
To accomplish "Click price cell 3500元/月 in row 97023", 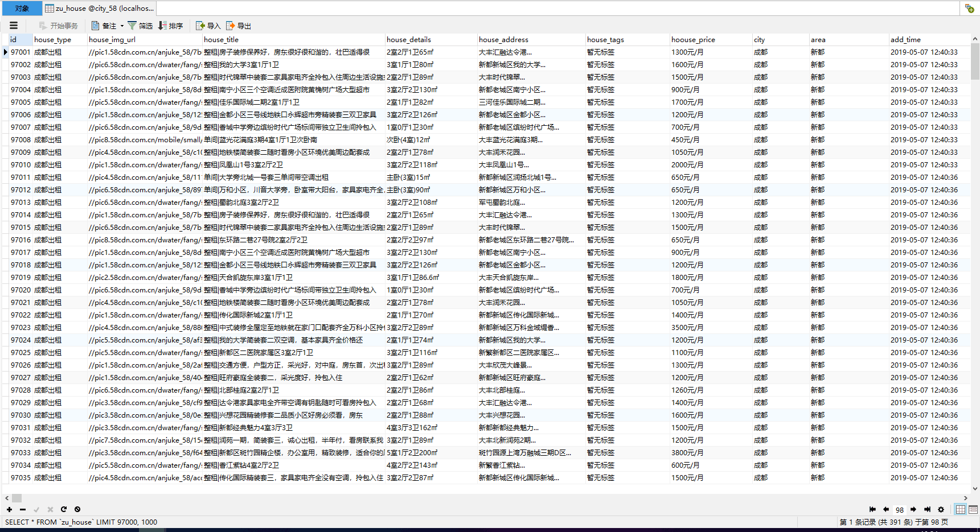I will (x=711, y=327).
